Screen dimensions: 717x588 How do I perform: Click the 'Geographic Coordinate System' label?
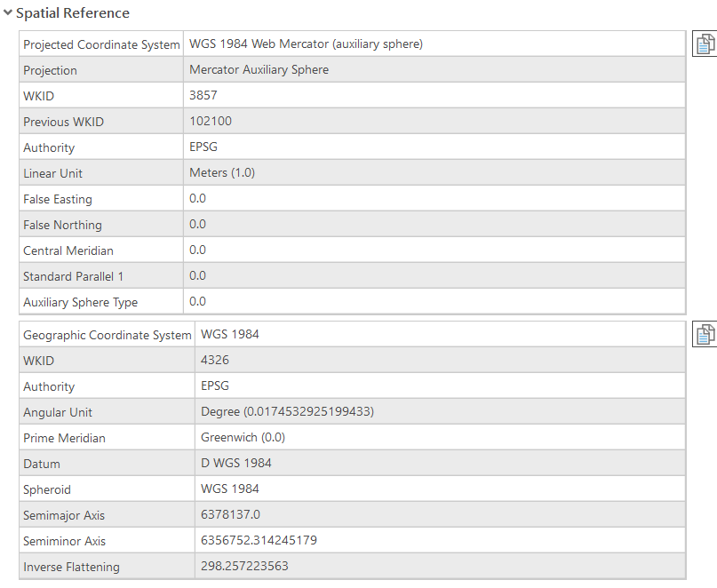click(x=107, y=335)
